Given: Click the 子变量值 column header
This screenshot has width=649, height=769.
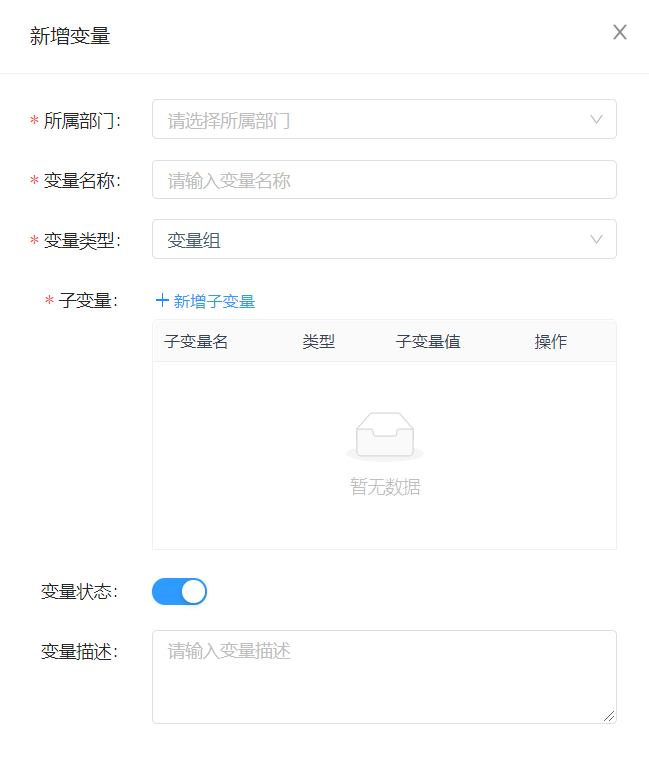Looking at the screenshot, I should 428,342.
